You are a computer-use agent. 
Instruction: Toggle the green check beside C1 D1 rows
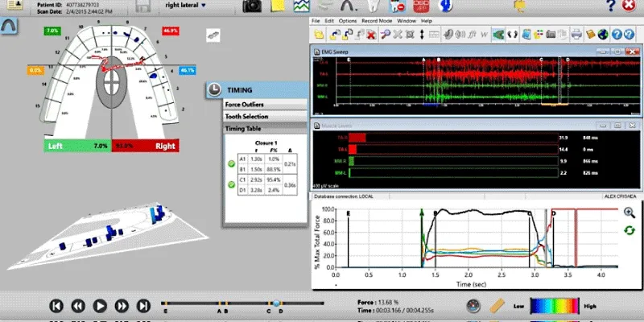click(232, 185)
